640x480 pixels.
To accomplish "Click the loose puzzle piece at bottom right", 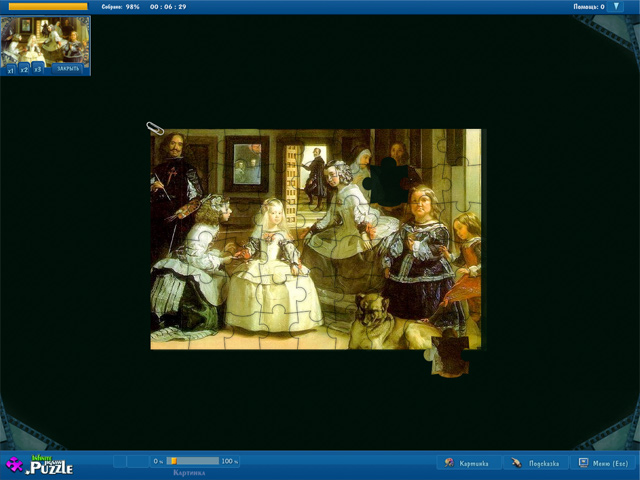I will pyautogui.click(x=449, y=358).
